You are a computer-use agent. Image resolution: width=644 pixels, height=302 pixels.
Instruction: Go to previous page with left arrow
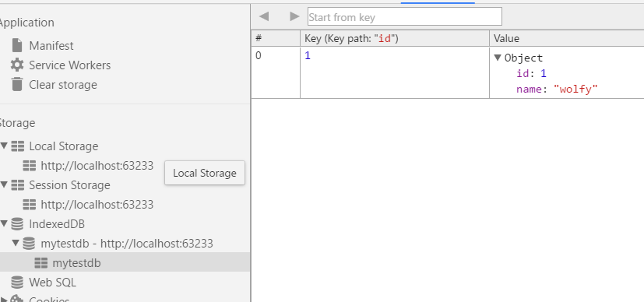(x=264, y=16)
